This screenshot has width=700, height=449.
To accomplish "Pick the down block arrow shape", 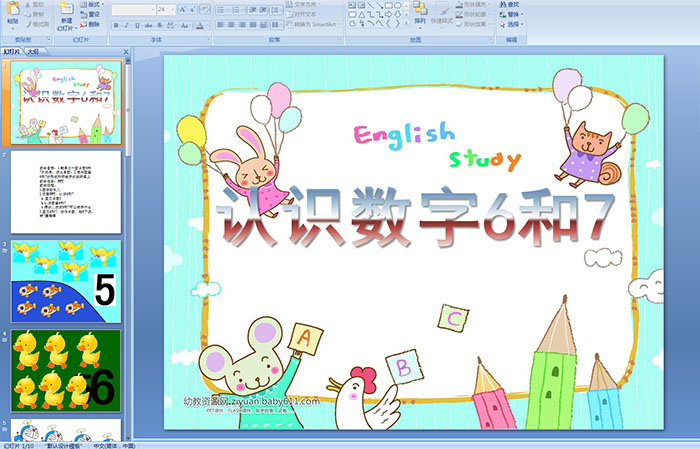I will [397, 14].
